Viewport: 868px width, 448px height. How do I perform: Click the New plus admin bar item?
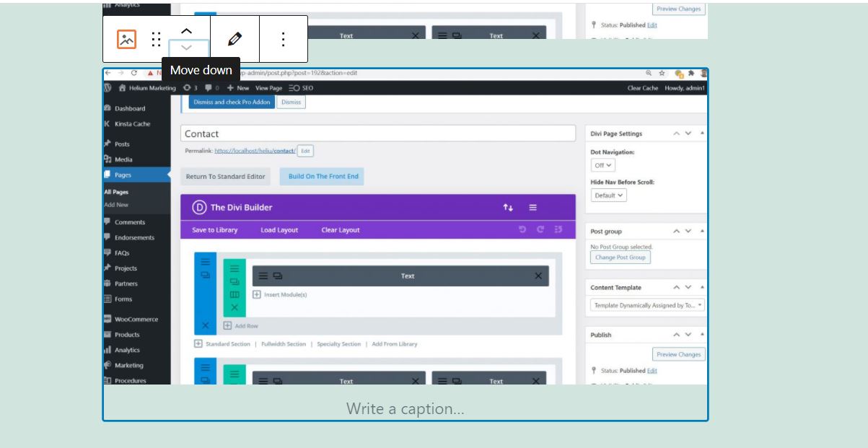pyautogui.click(x=238, y=88)
